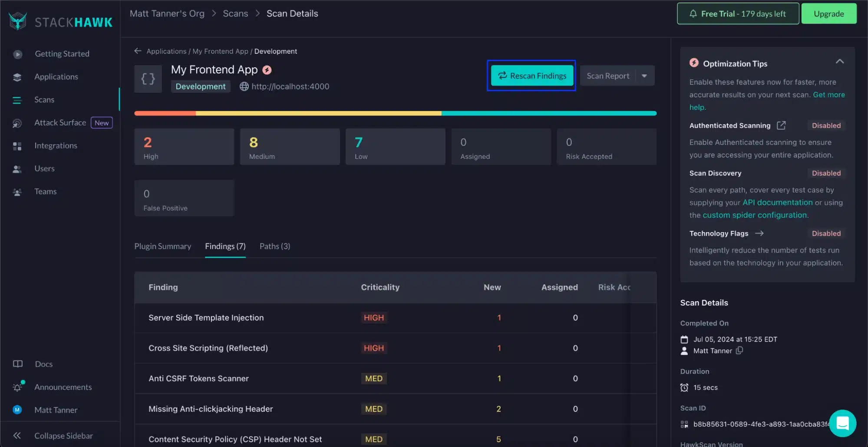Open Attack Surface from the sidebar
868x447 pixels.
tap(60, 123)
